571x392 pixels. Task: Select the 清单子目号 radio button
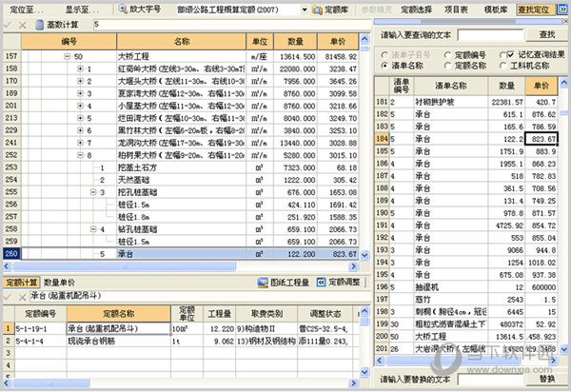pyautogui.click(x=384, y=55)
